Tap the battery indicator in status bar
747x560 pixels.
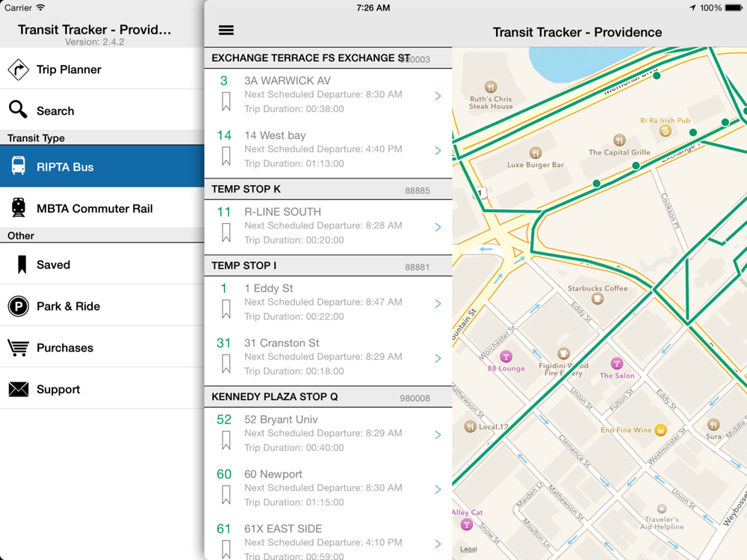click(734, 7)
